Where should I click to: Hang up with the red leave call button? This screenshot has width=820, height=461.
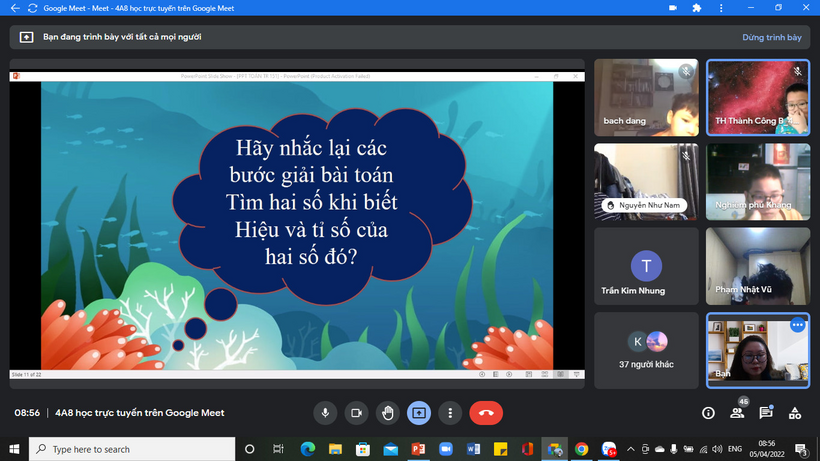coord(486,412)
